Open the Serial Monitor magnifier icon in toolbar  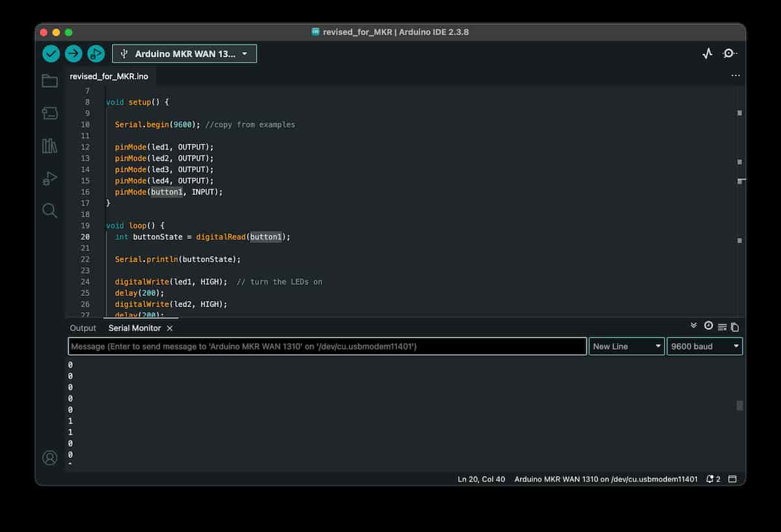(730, 54)
